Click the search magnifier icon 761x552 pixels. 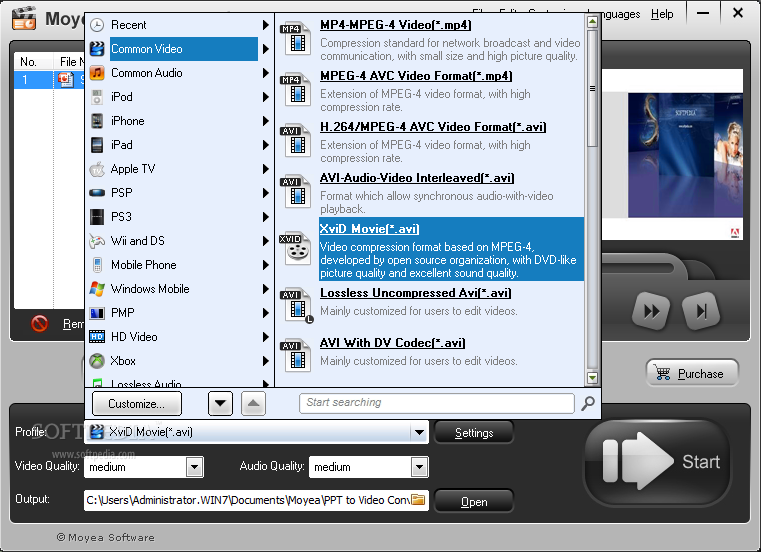coord(588,403)
